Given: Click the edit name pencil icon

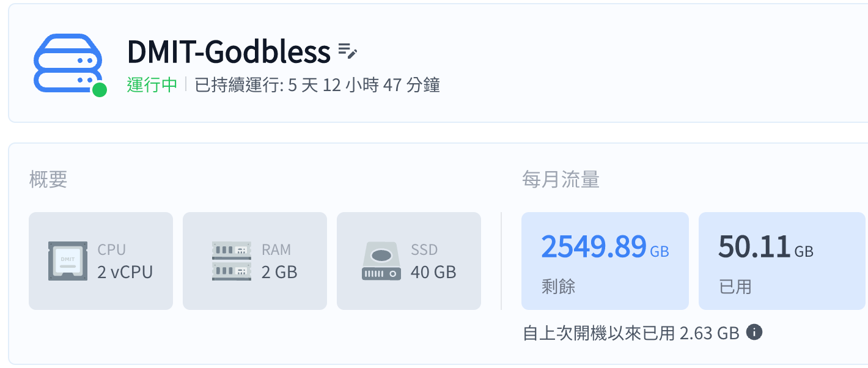Looking at the screenshot, I should click(347, 51).
